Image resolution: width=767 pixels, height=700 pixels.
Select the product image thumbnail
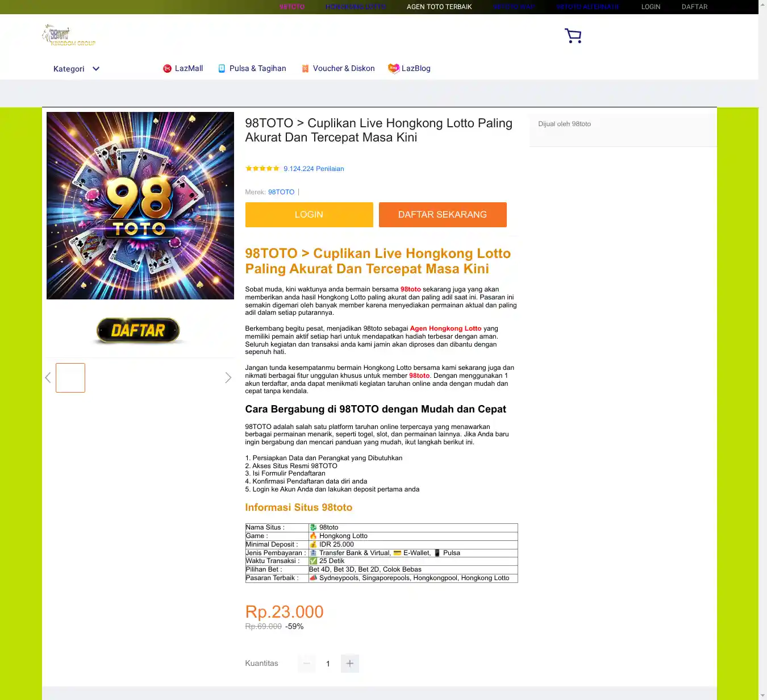(x=70, y=378)
